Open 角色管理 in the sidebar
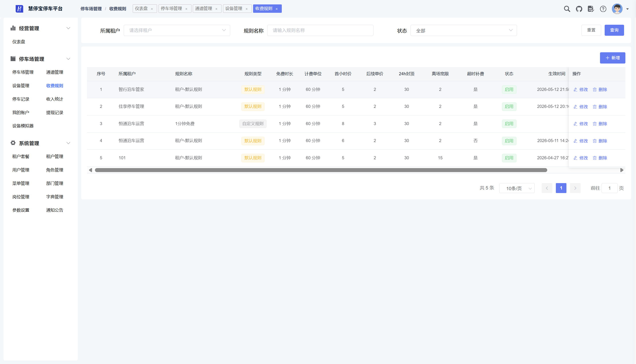The image size is (636, 364). click(55, 170)
